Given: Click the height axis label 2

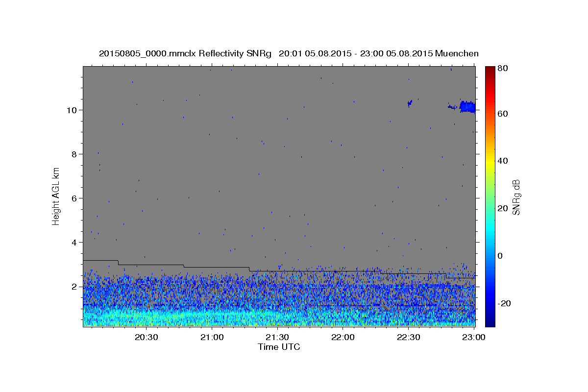Looking at the screenshot, I should click(x=75, y=286).
